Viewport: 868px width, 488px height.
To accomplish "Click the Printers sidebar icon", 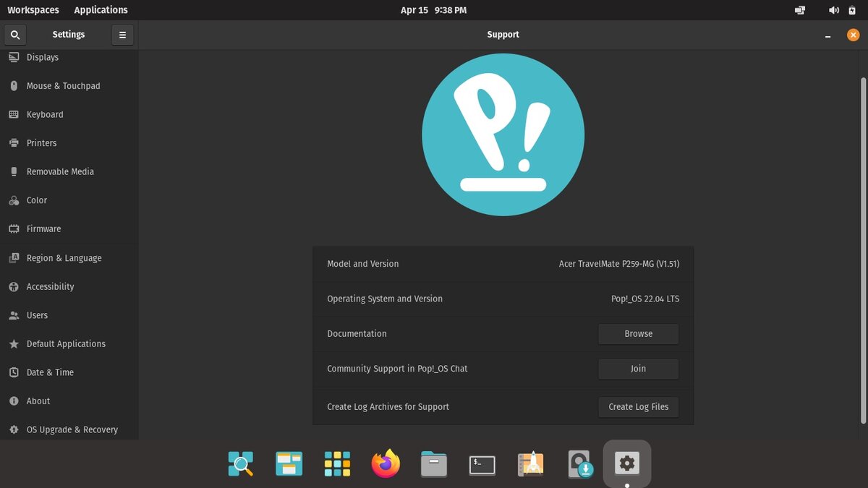I will [13, 143].
